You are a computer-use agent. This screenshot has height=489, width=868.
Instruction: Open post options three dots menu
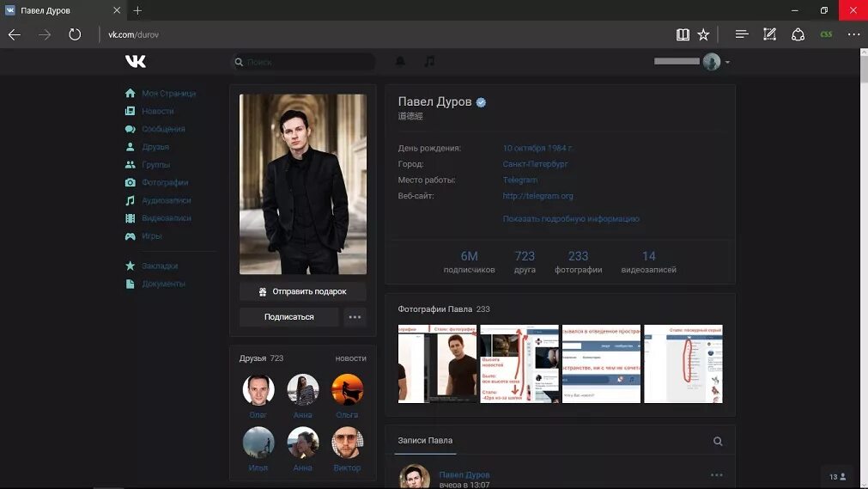pyautogui.click(x=716, y=475)
